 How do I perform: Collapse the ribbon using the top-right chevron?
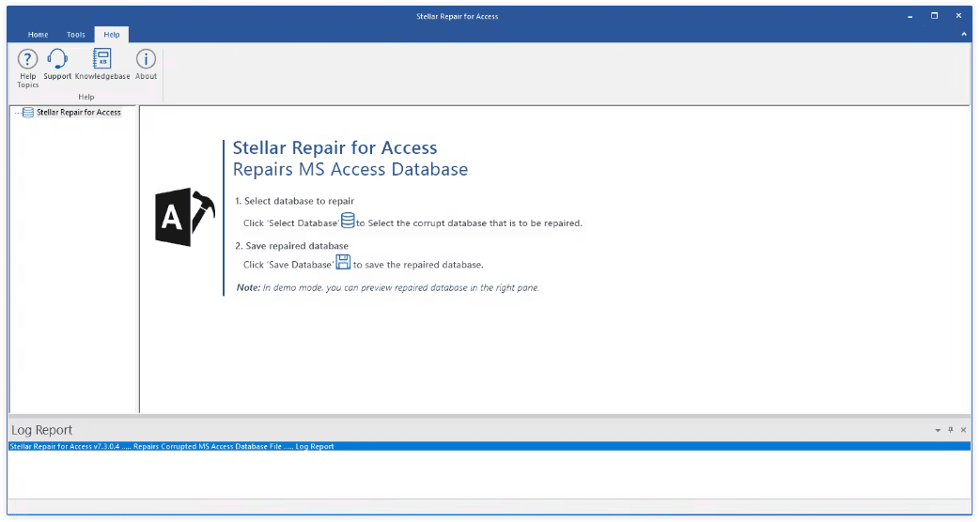(x=963, y=35)
